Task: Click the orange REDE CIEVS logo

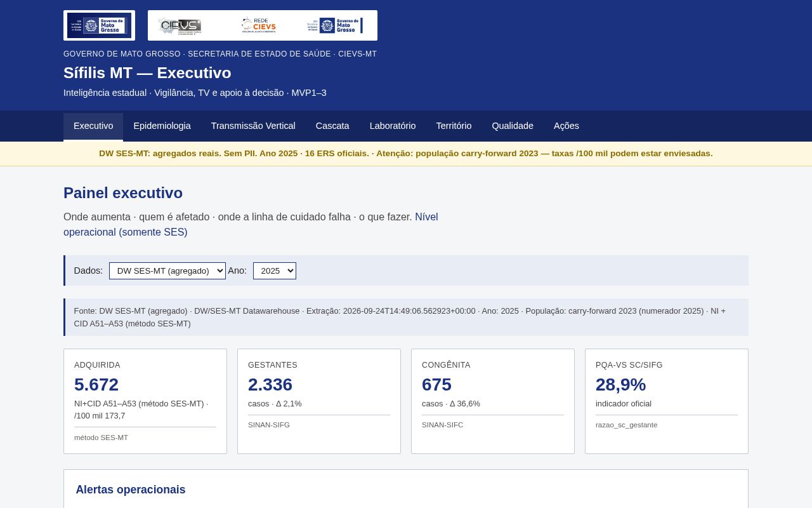Action: (x=259, y=25)
